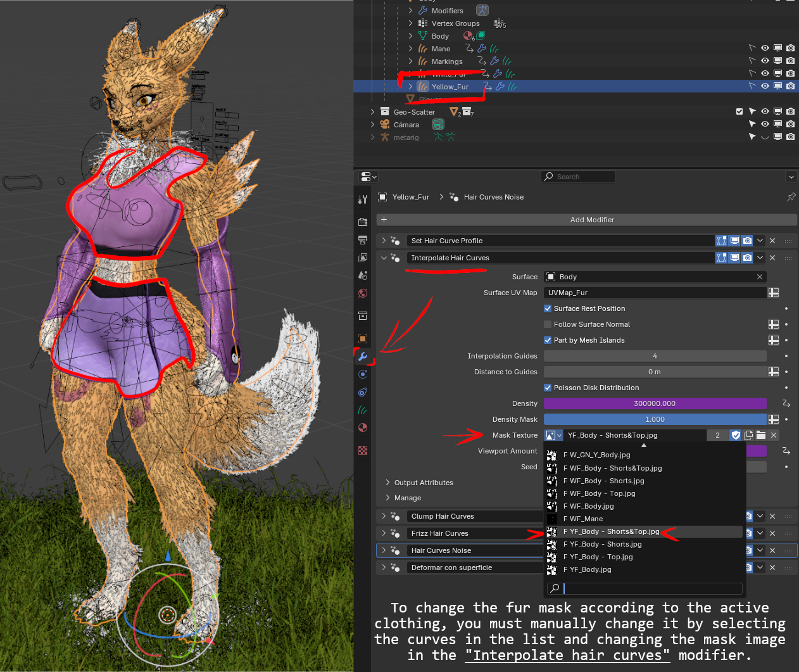Collapse the Interpolate Hair Curves modifier
This screenshot has height=672, width=799.
[384, 258]
